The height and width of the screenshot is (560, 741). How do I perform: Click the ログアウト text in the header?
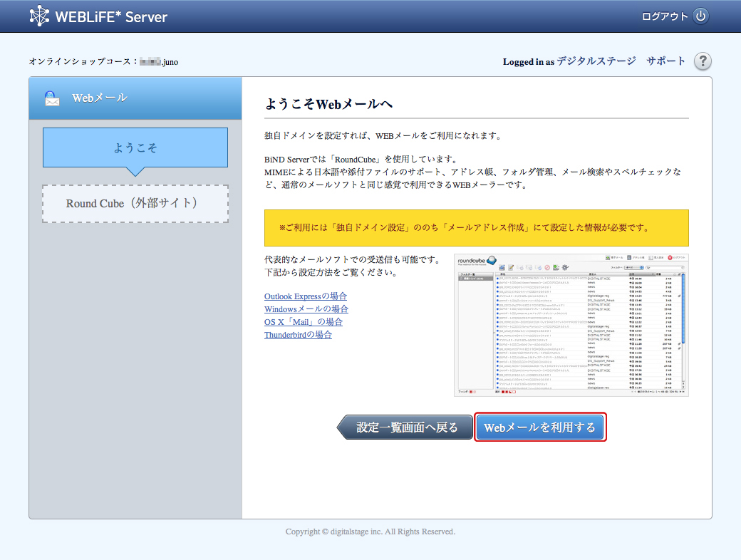(665, 16)
